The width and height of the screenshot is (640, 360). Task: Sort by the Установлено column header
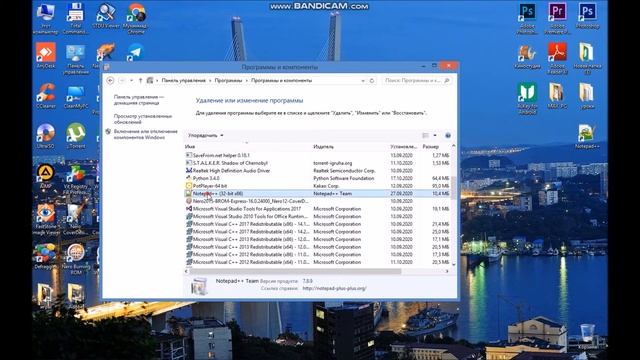click(x=404, y=147)
